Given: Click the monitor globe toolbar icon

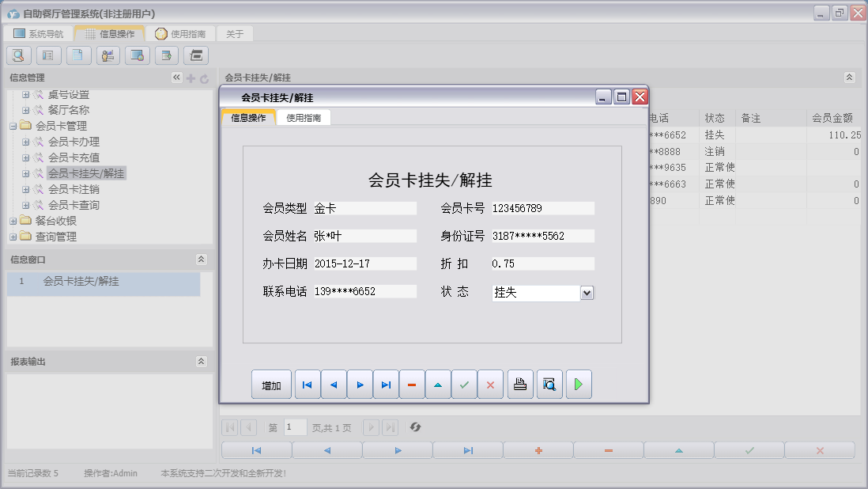Looking at the screenshot, I should coord(136,55).
